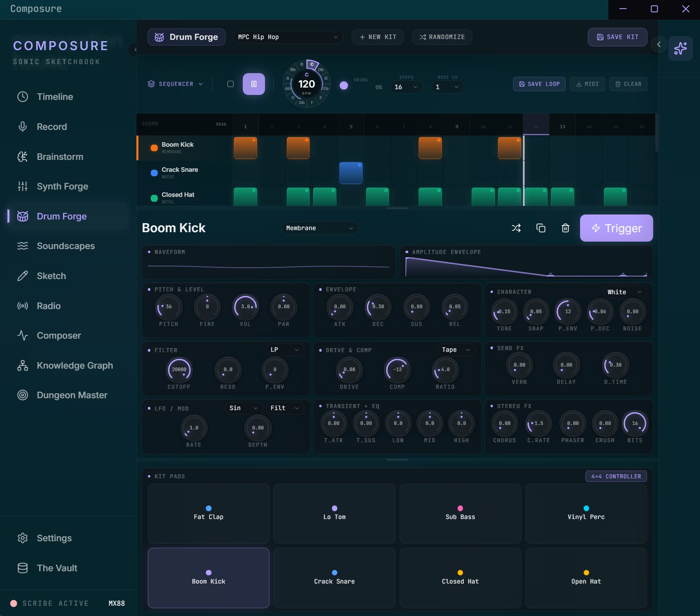Screen dimensions: 700x616
Task: Click the stop square in the sequencer
Action: [x=230, y=84]
